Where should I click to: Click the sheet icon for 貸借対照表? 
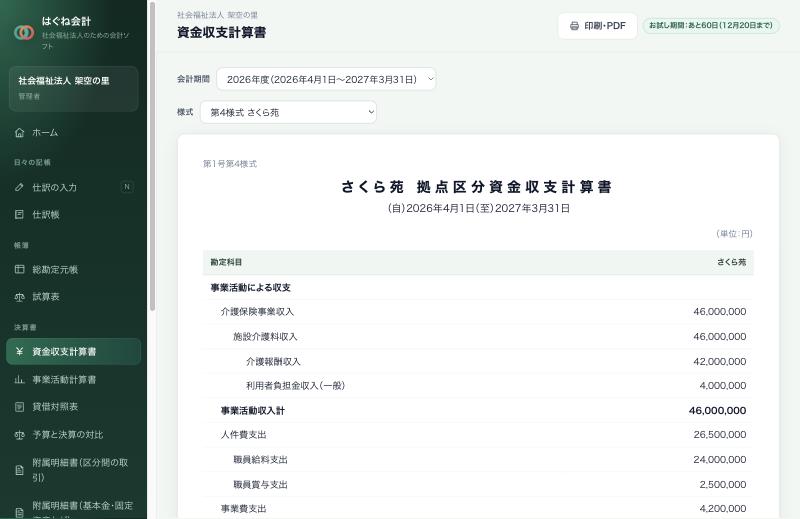click(19, 407)
